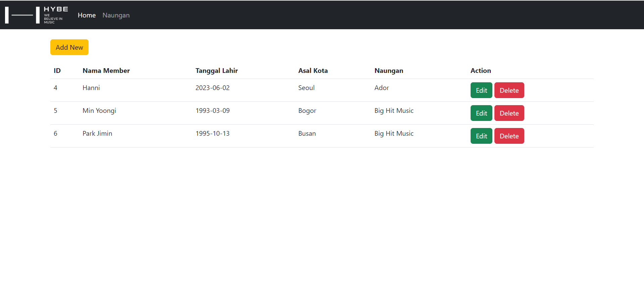Edit the record for Min Yoongi
Image resolution: width=644 pixels, height=303 pixels.
[481, 113]
